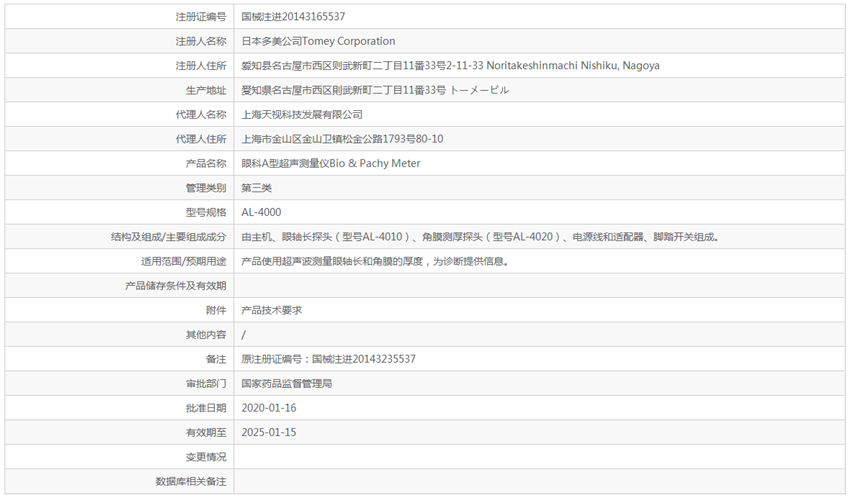Click the 注册人住所 label
The image size is (850, 497).
click(x=201, y=66)
